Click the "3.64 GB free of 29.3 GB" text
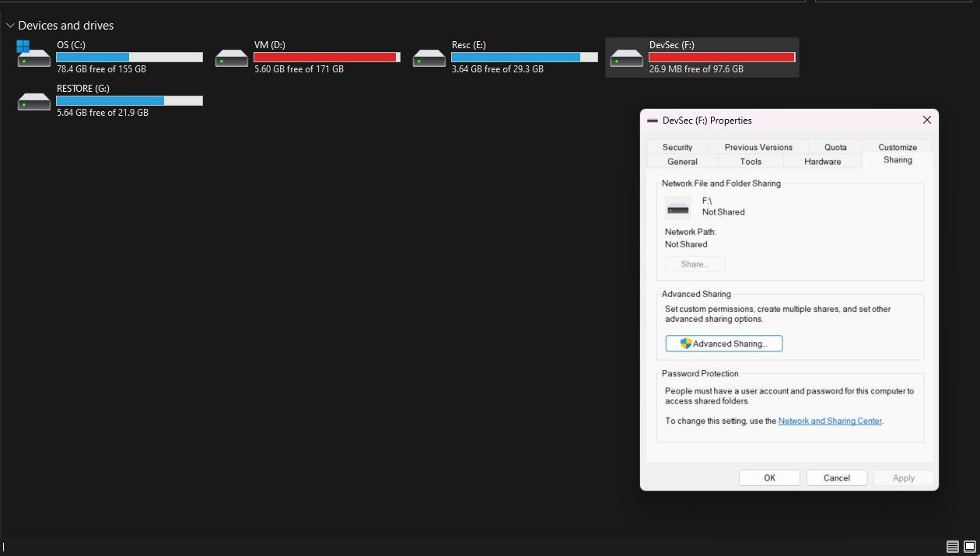Screen dimensions: 980x556 pos(498,69)
